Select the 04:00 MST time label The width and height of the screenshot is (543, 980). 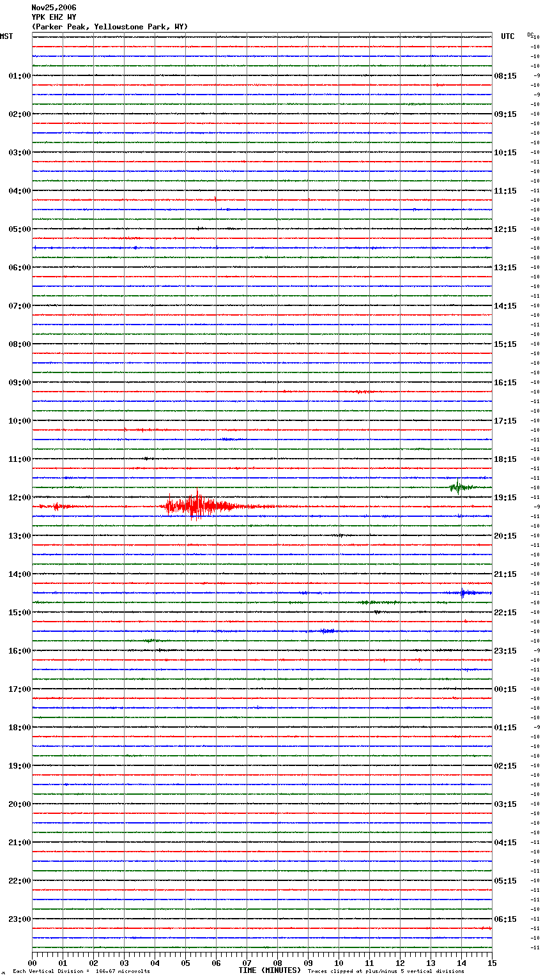(x=19, y=191)
